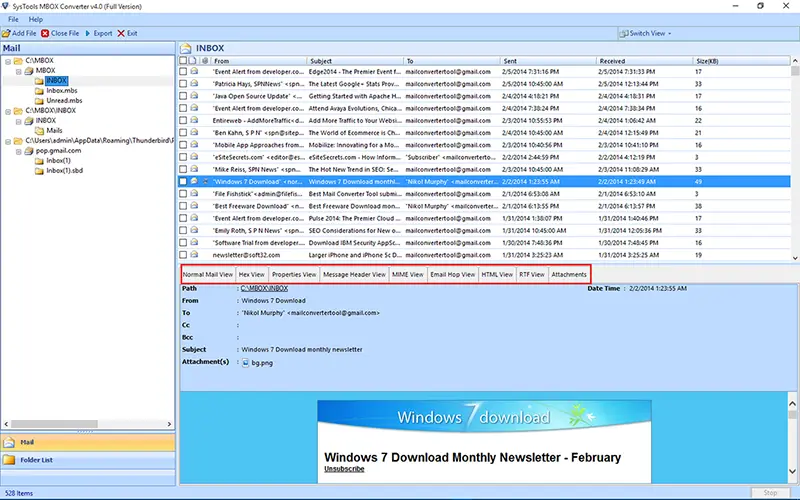Click the Unsubscribe link in newsletter
This screenshot has height=500, width=800.
pyautogui.click(x=344, y=469)
